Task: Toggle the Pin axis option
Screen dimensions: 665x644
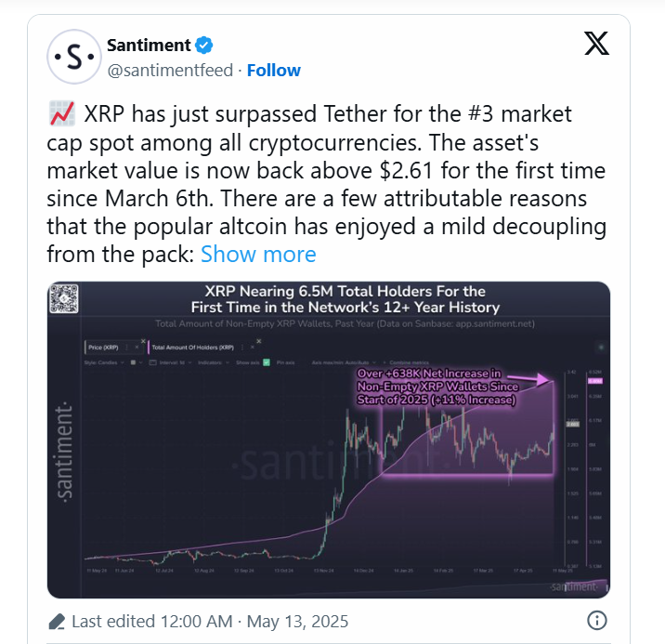Action: pyautogui.click(x=285, y=362)
